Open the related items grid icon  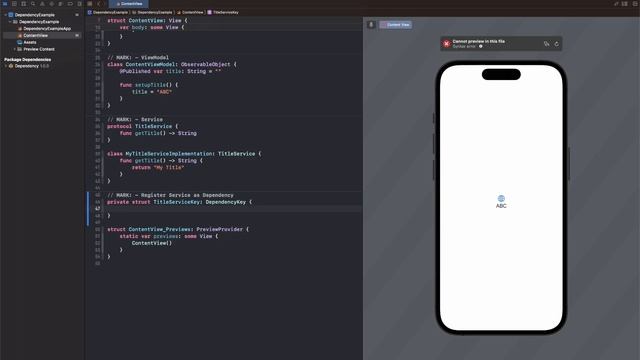coord(90,4)
